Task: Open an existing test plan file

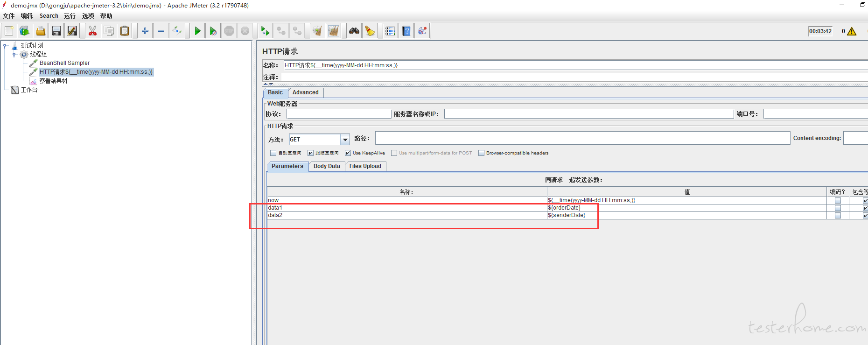Action: tap(41, 31)
